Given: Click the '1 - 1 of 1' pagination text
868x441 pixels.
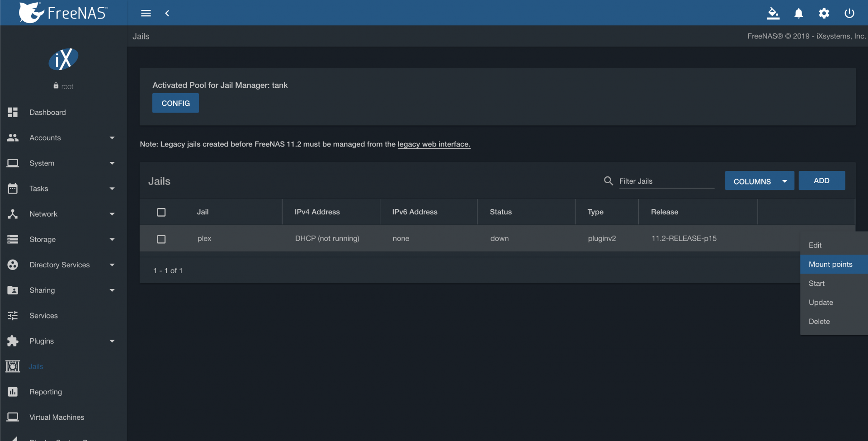Looking at the screenshot, I should 168,270.
